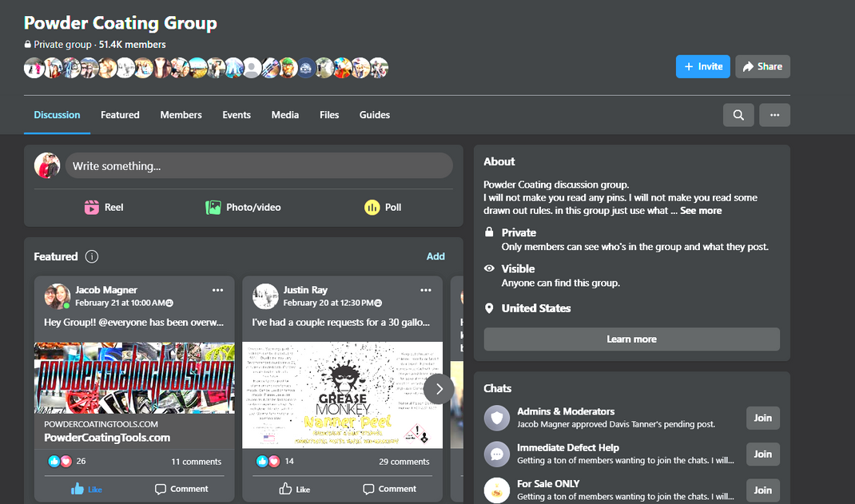Click the Featured info circle icon
This screenshot has height=504, width=855.
(x=92, y=256)
